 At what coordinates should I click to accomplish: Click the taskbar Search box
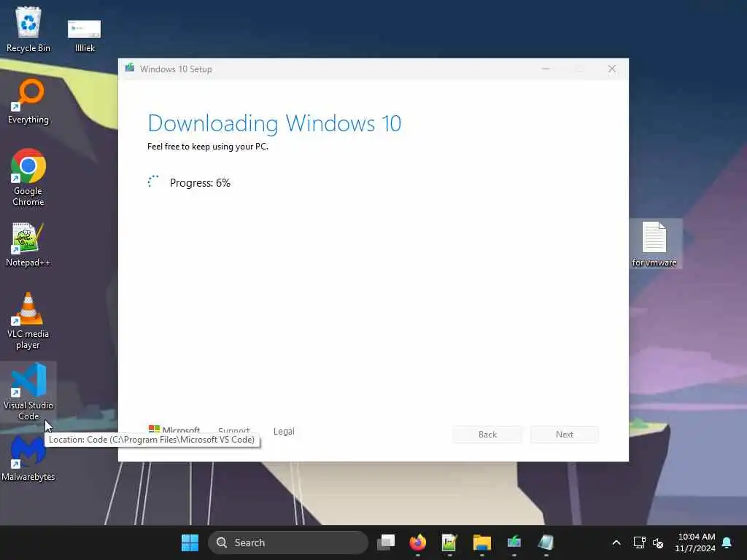(287, 542)
